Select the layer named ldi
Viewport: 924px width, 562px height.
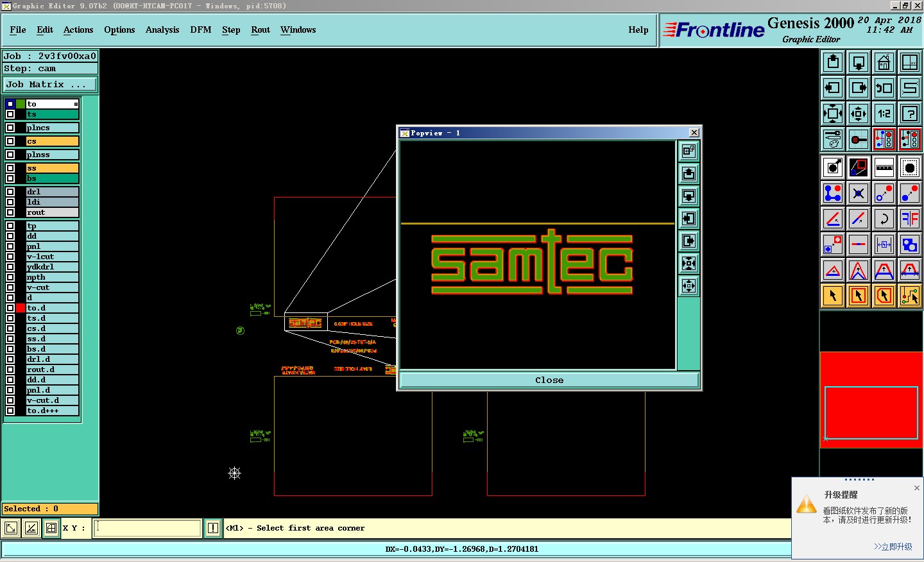pos(53,202)
